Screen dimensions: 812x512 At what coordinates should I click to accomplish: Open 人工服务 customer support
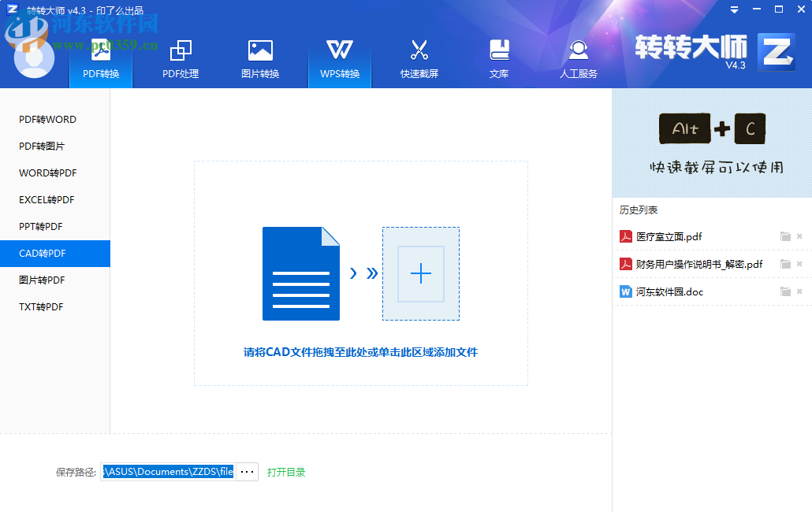(x=579, y=57)
